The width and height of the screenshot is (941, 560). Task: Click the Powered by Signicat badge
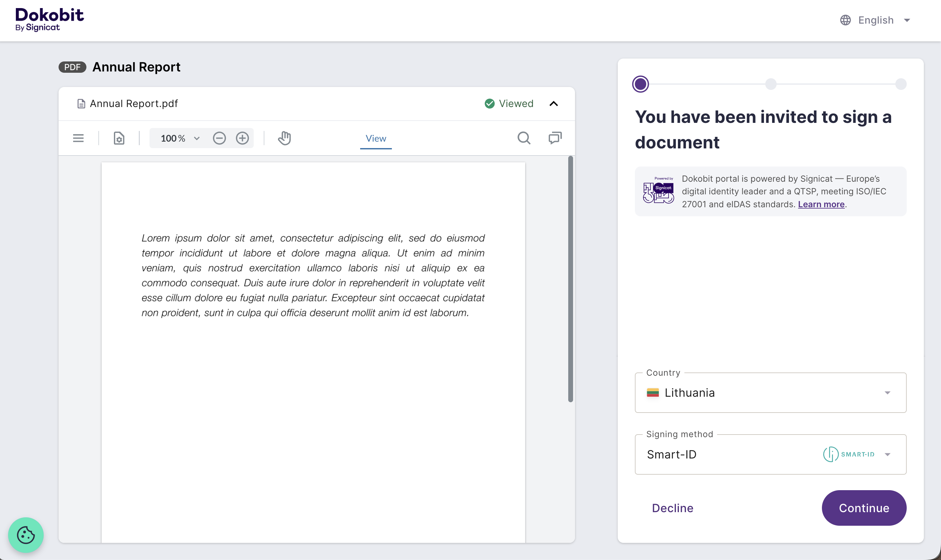click(659, 190)
